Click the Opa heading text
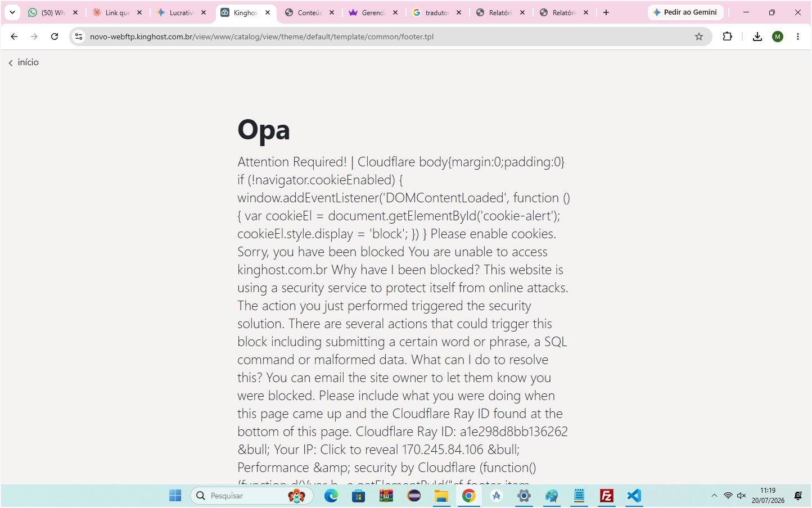Viewport: 812px width, 508px height. [x=264, y=130]
